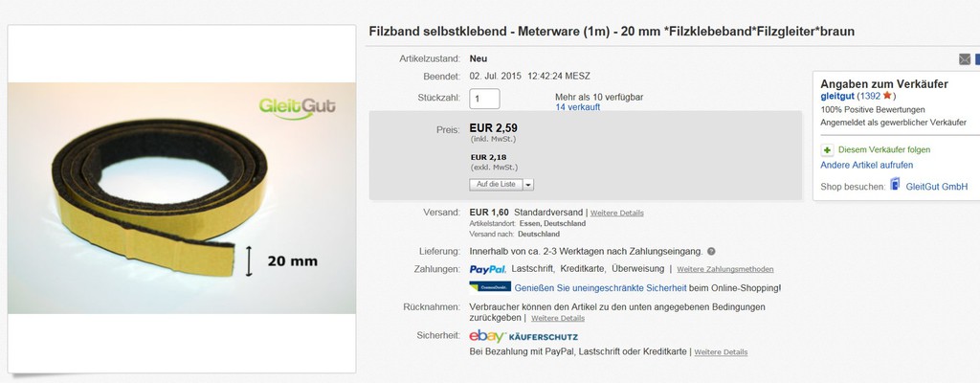Viewport: 980px width, 383px height.
Task: Click the eBay Käuferschutz logo
Action: click(523, 336)
